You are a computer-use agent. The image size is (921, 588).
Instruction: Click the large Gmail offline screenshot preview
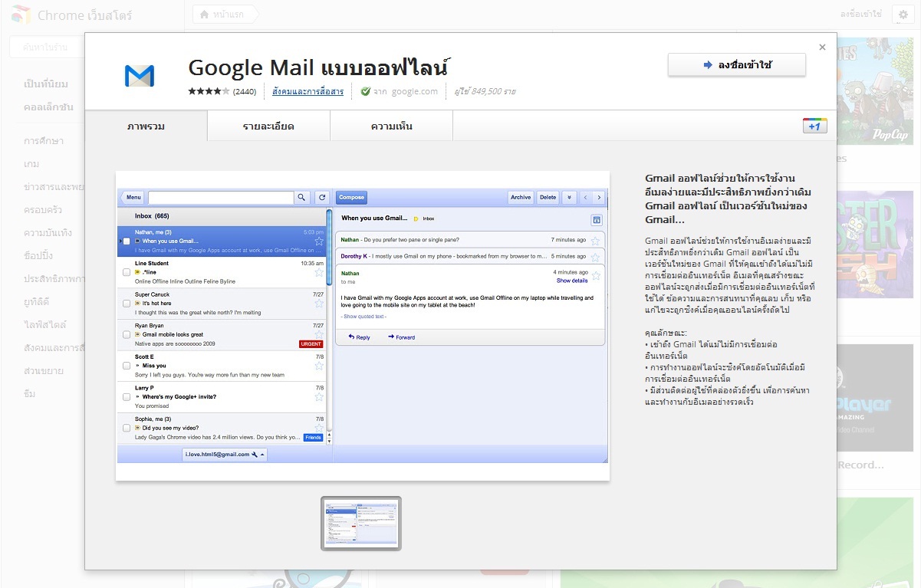362,326
